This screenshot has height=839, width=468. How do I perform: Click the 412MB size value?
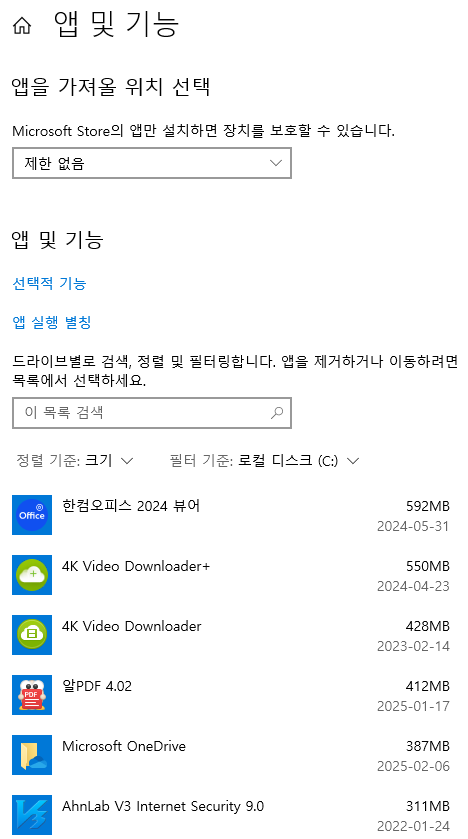[427, 685]
